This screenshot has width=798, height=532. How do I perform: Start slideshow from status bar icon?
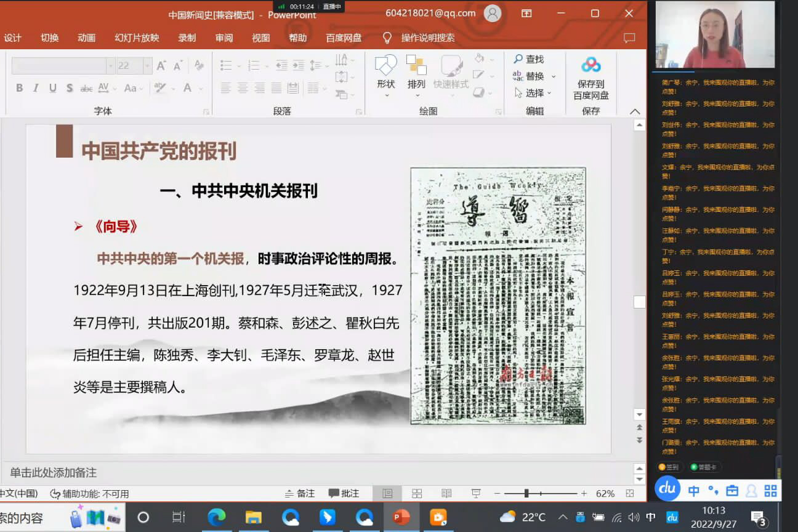click(476, 493)
